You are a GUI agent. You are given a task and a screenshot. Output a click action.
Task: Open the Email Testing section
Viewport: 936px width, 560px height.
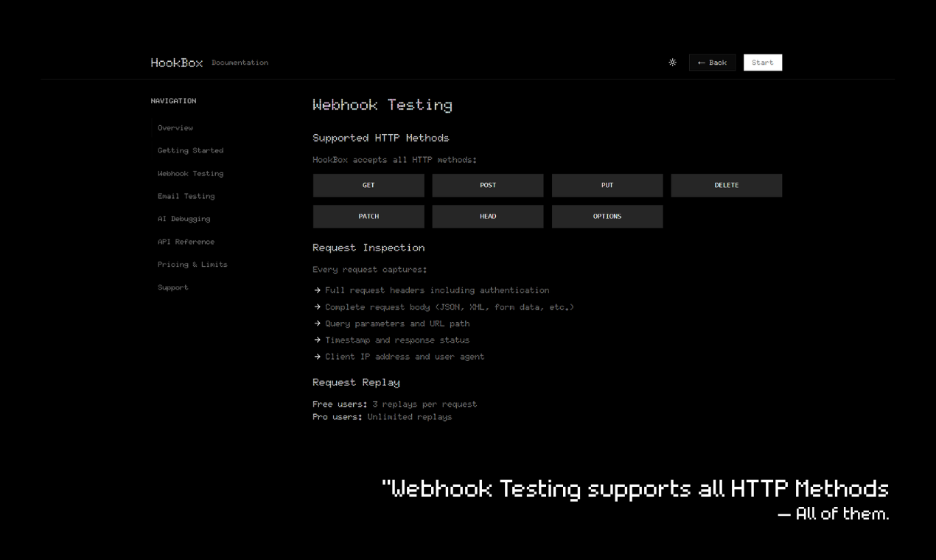pyautogui.click(x=186, y=196)
